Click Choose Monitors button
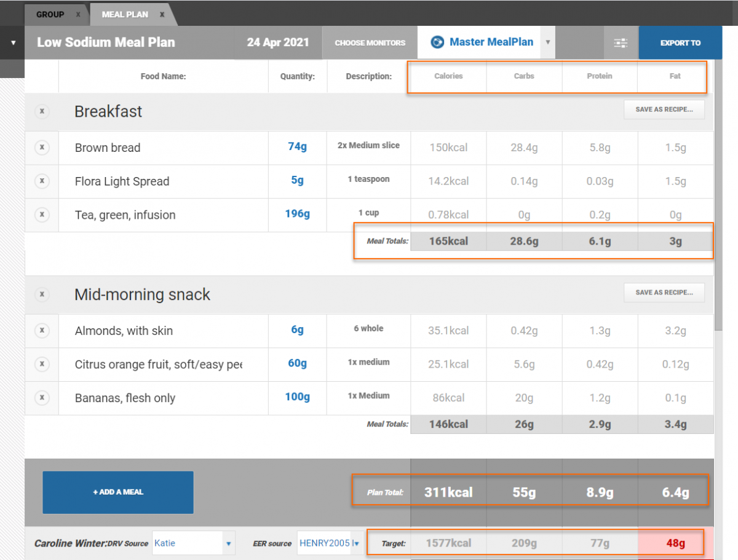Image resolution: width=738 pixels, height=560 pixels. 370,43
